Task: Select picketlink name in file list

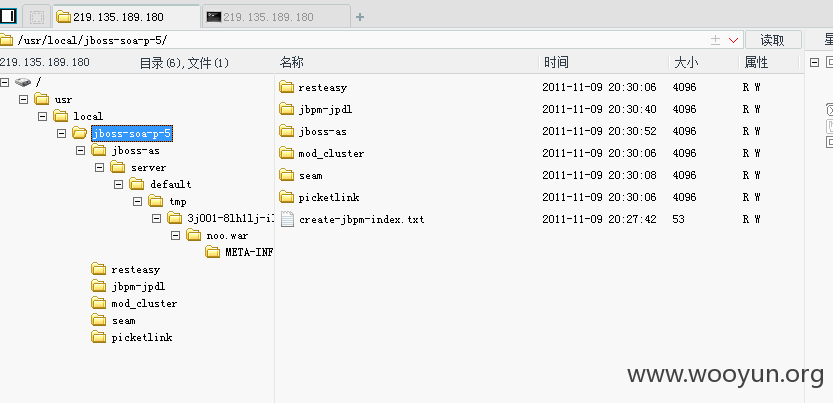Action: (x=329, y=198)
